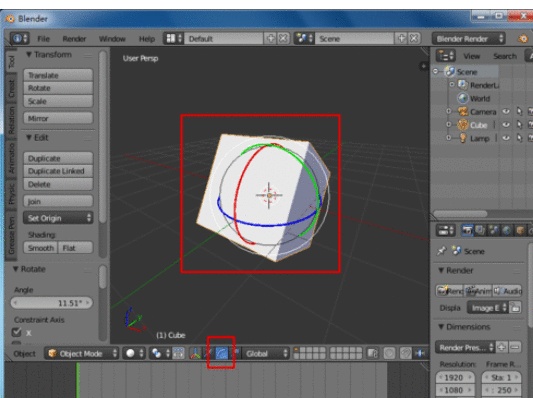
Task: Select the Scale manipulator icon
Action: pos(236,353)
